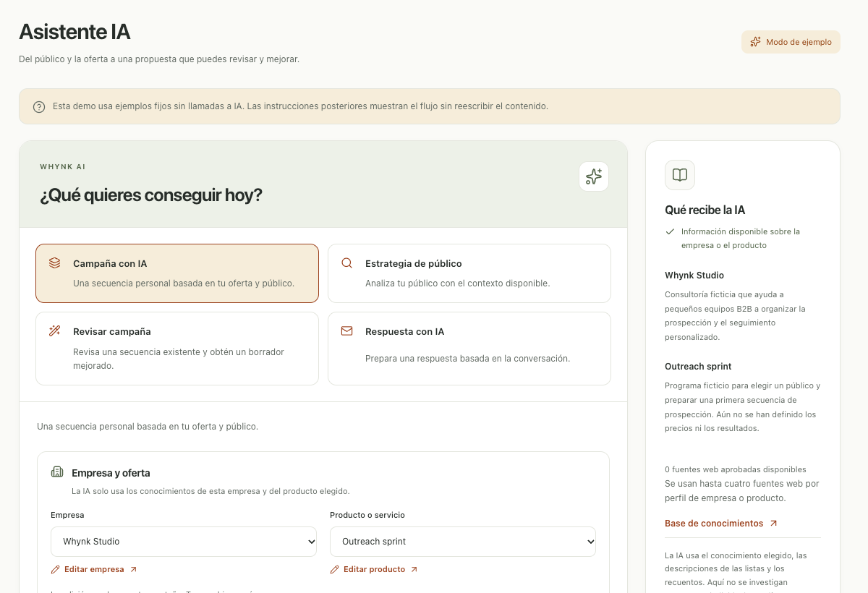
Task: Click the pencil icon next to Editar empresa
Action: pos(55,570)
